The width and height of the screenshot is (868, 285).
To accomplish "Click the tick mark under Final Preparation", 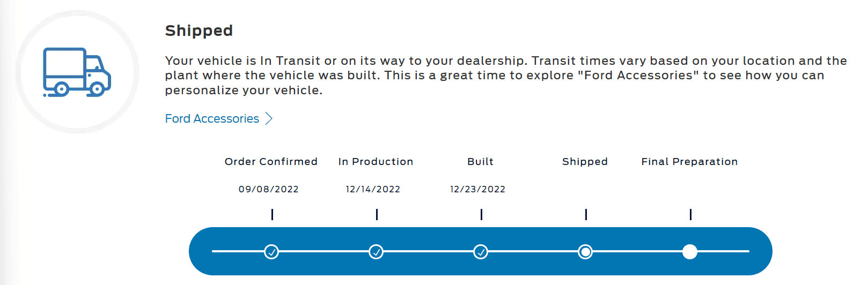I will coord(690,214).
